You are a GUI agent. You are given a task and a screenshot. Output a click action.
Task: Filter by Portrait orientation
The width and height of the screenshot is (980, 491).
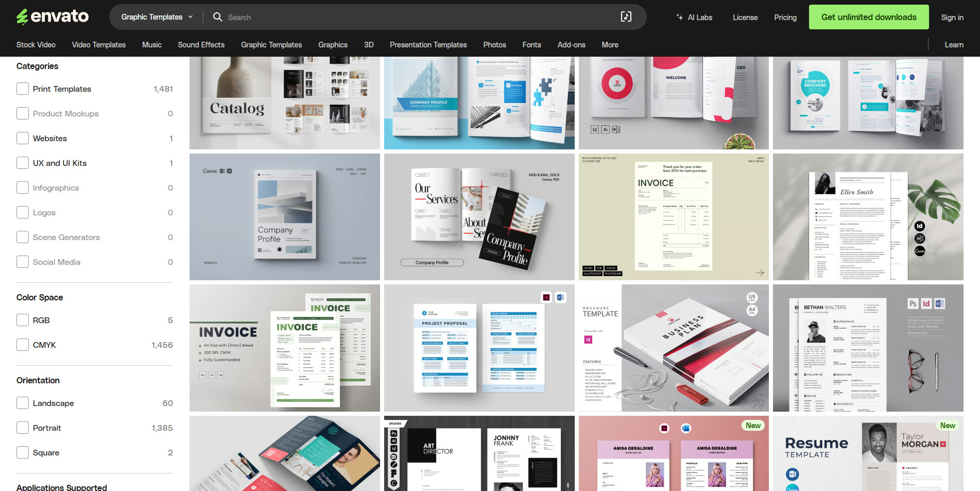[23, 428]
